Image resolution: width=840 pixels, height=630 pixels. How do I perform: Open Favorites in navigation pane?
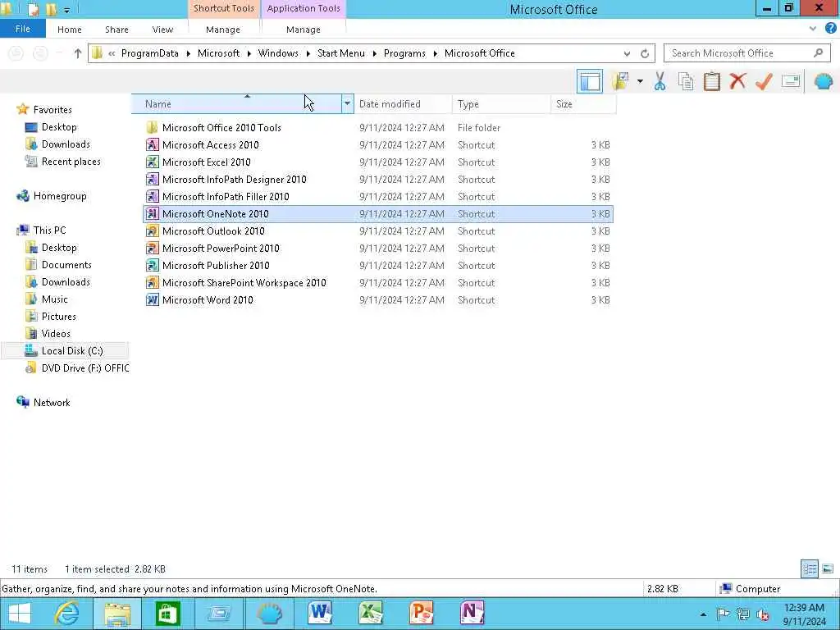tap(52, 110)
